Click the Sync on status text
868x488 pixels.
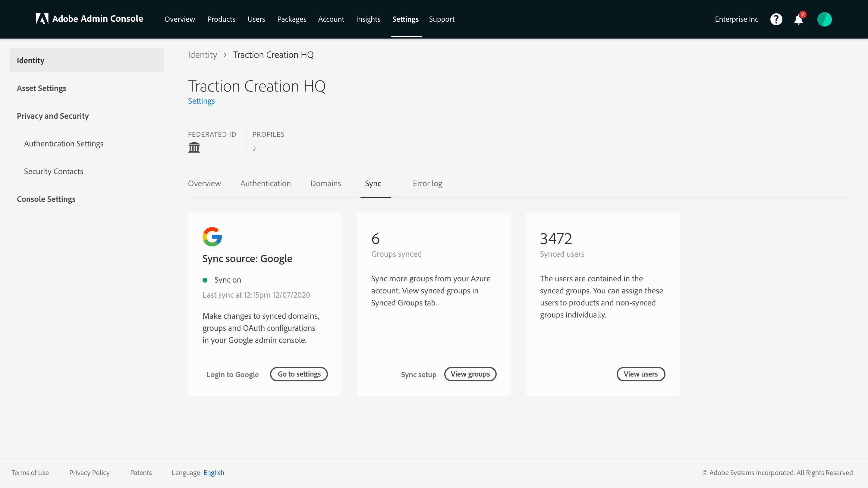click(x=228, y=280)
